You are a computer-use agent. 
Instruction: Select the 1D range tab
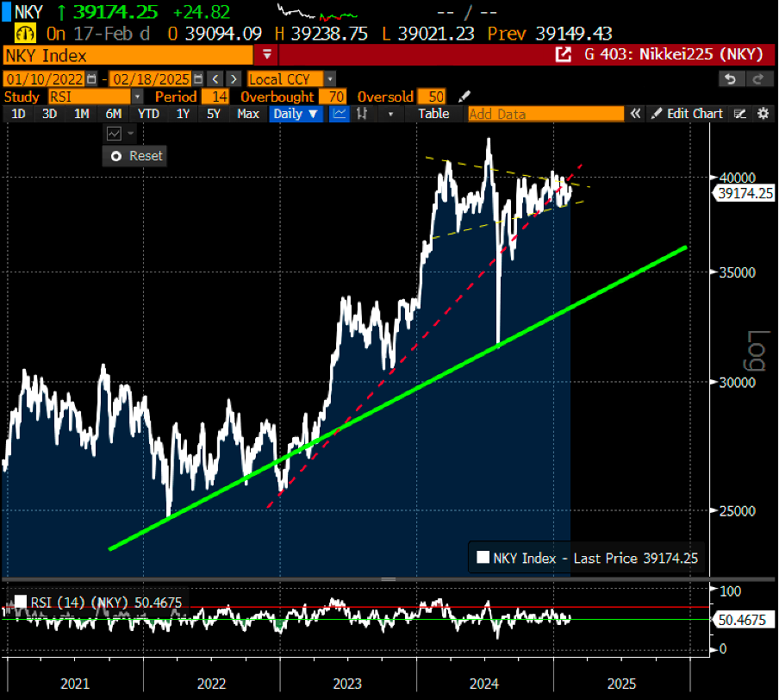(18, 114)
